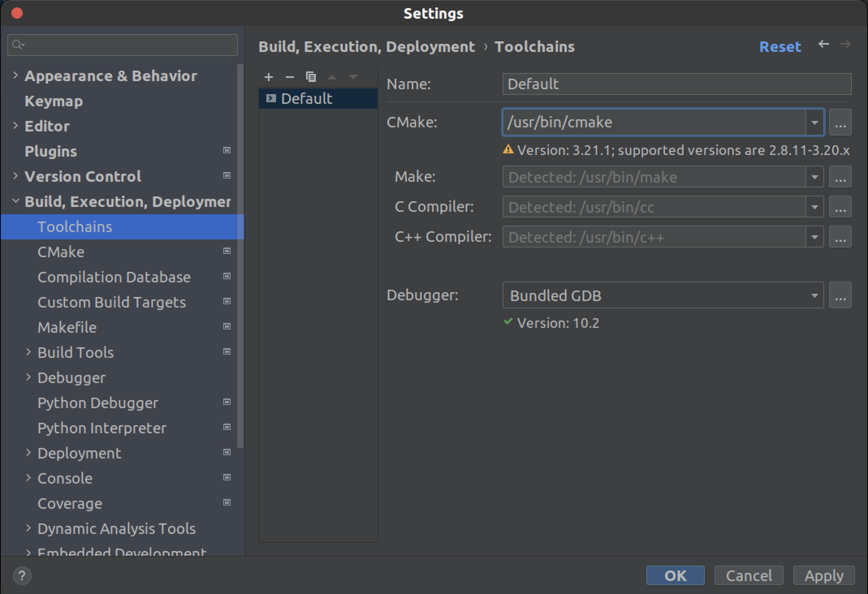Image resolution: width=868 pixels, height=594 pixels.
Task: Click the Reset link
Action: click(780, 47)
